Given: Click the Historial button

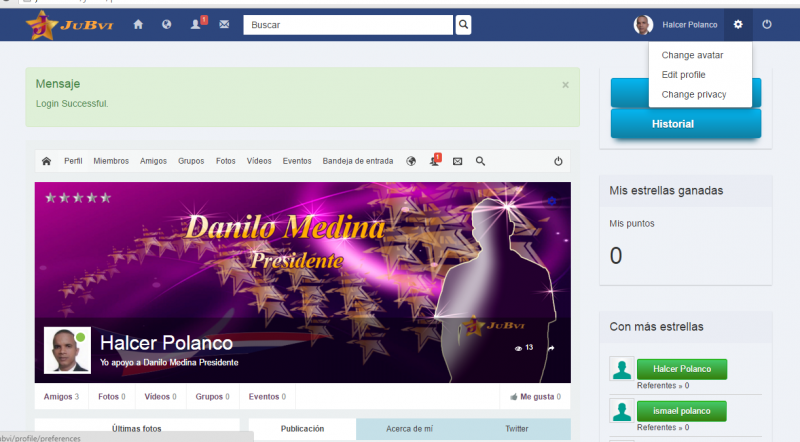Looking at the screenshot, I should coord(686,124).
